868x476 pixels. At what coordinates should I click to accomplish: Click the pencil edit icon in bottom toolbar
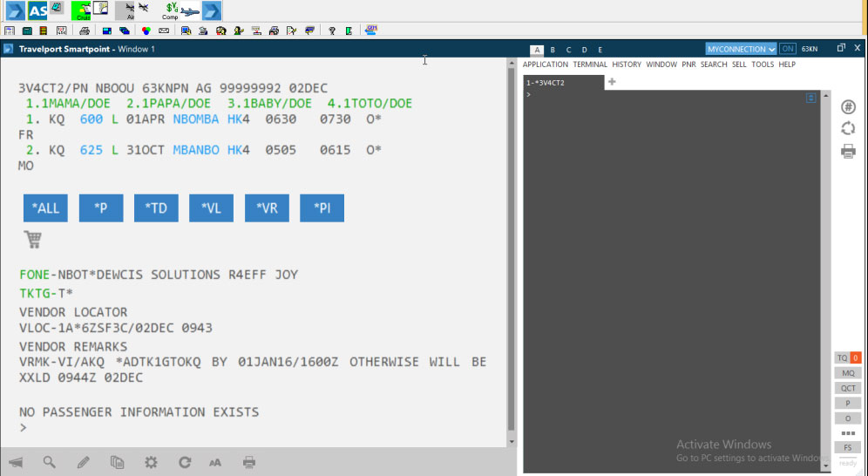point(83,462)
